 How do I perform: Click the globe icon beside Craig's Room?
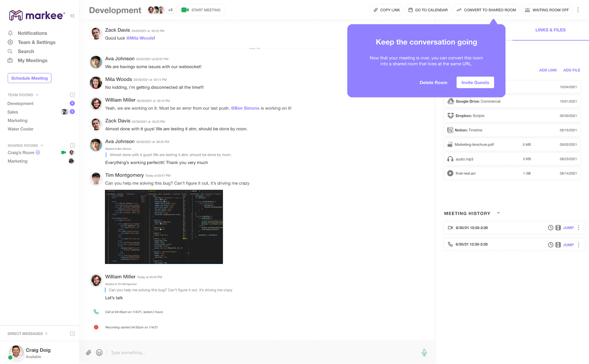click(x=38, y=153)
